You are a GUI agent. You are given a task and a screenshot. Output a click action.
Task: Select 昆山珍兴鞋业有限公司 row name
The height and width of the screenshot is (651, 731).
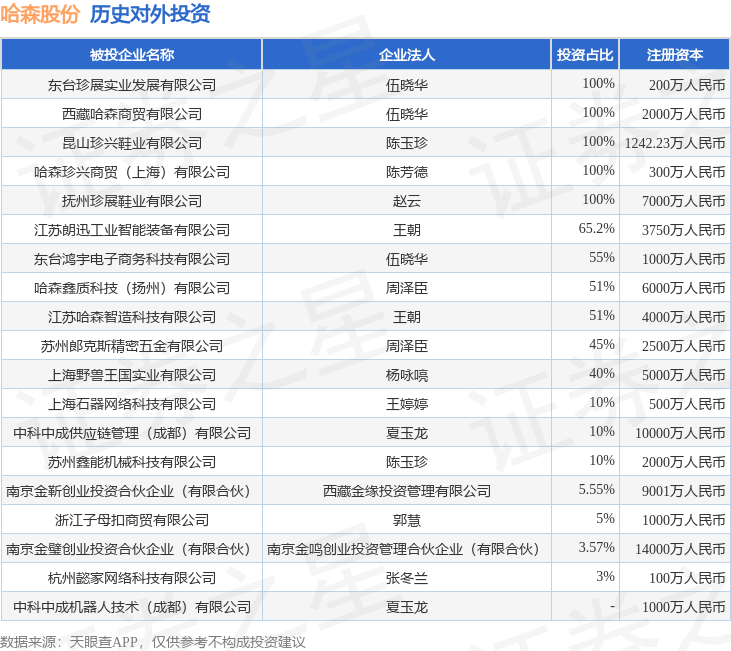click(x=132, y=143)
